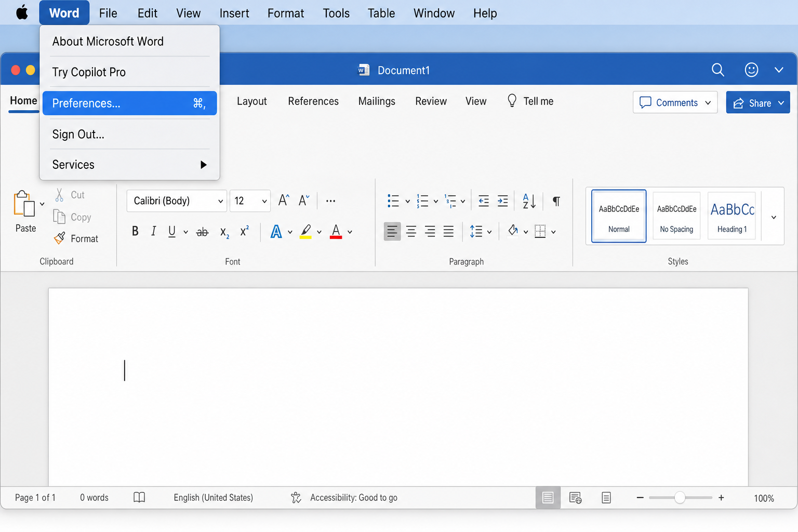This screenshot has width=798, height=532.
Task: Increase paragraph indent
Action: click(x=502, y=201)
